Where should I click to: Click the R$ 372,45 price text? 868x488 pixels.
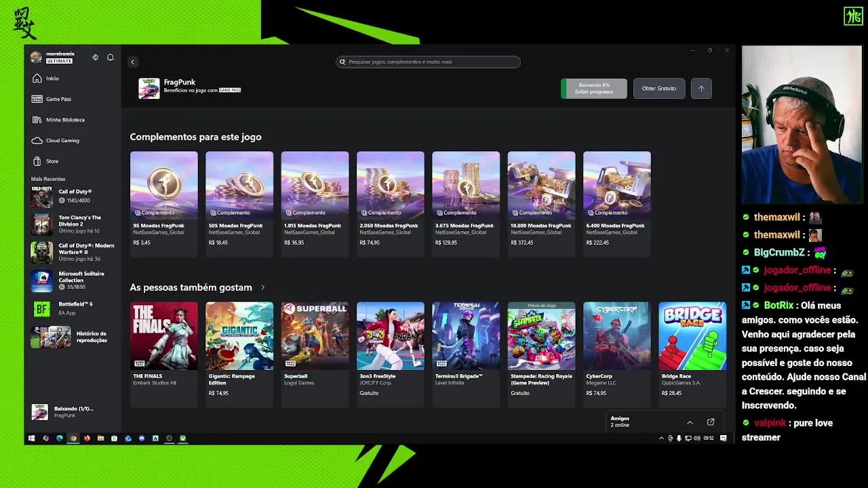(521, 243)
